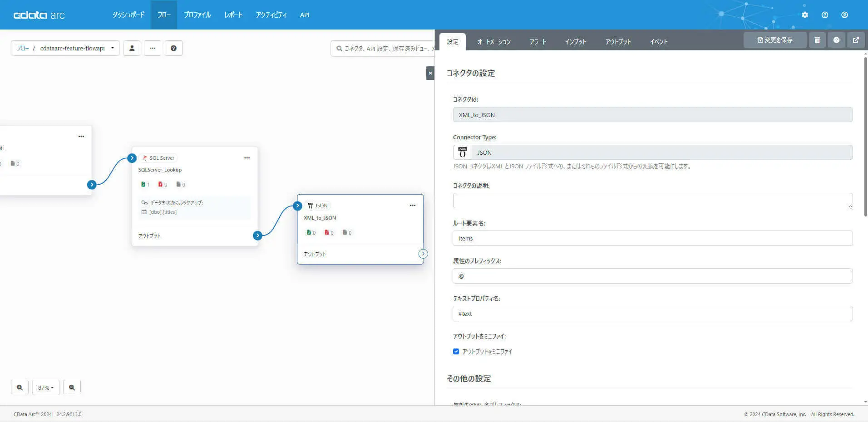
Task: Open the アクティビティ navigation item
Action: (271, 15)
